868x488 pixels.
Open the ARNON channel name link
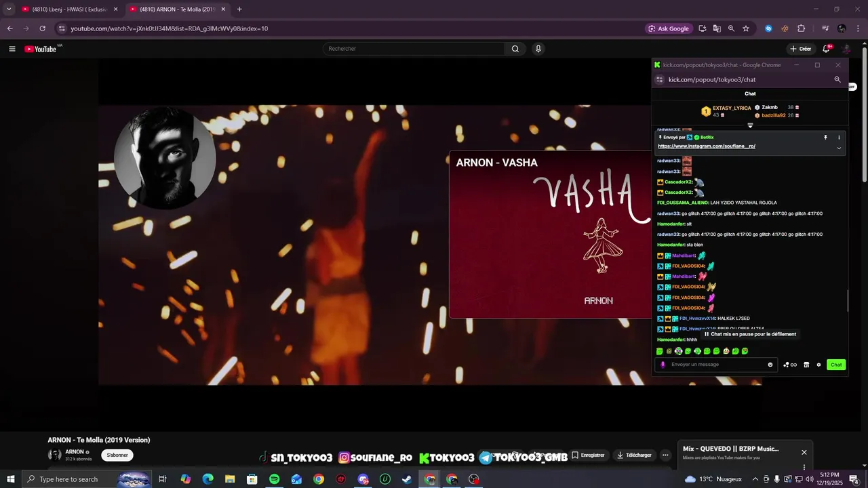pyautogui.click(x=75, y=452)
